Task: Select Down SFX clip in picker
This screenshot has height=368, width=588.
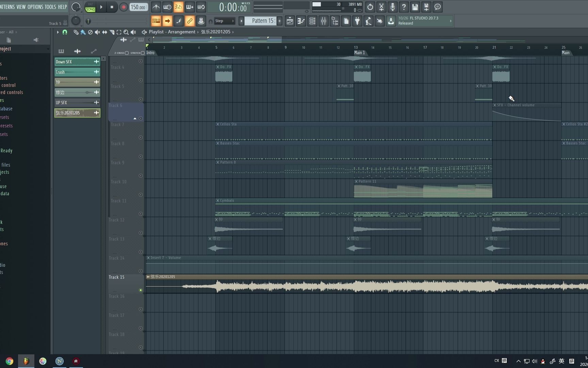Action: [x=77, y=62]
